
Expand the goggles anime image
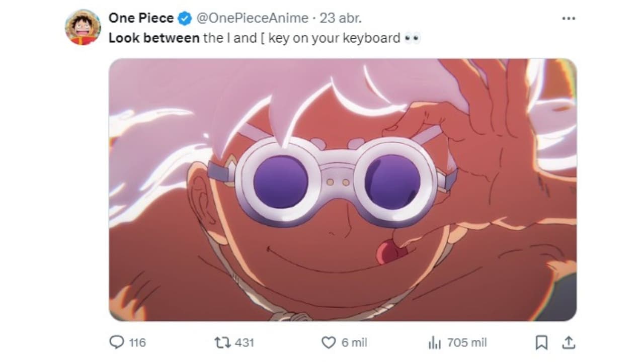343,190
